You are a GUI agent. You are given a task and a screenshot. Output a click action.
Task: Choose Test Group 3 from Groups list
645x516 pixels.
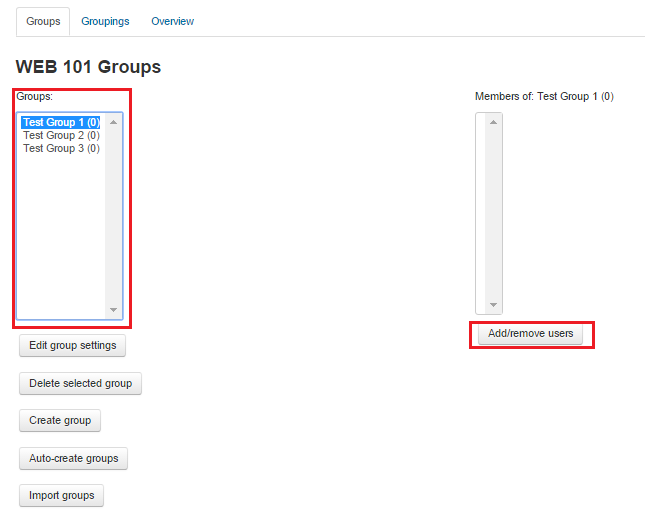tap(60, 148)
